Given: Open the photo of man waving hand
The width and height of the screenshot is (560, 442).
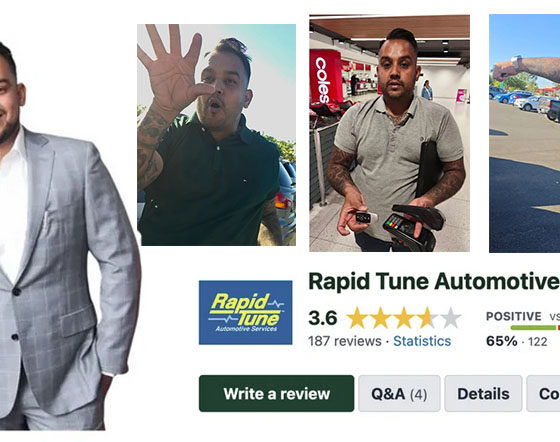Looking at the screenshot, I should 216,135.
